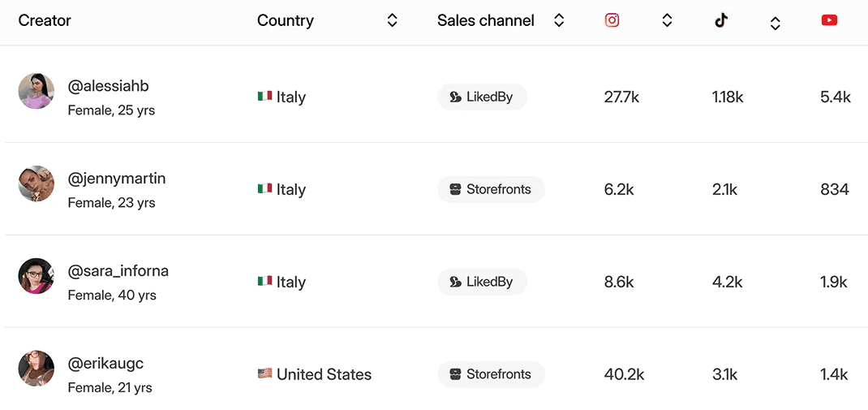The image size is (868, 410).
Task: Click the Italy flag icon in the alessiahb row
Action: [x=264, y=97]
